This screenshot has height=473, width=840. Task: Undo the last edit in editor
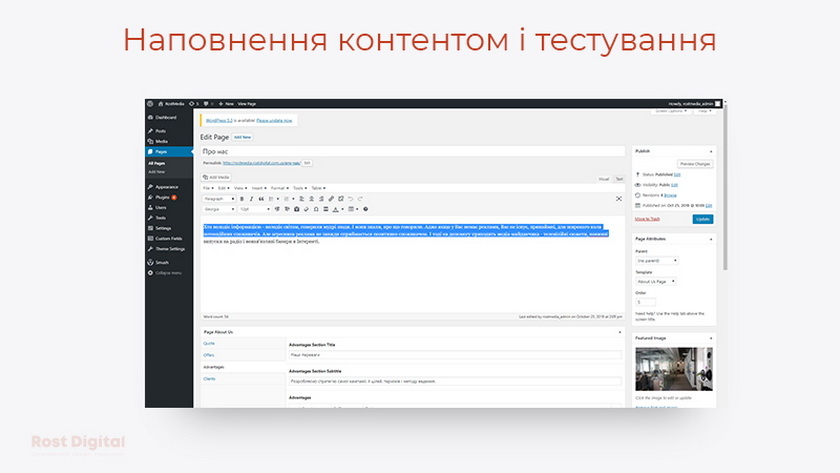[350, 199]
